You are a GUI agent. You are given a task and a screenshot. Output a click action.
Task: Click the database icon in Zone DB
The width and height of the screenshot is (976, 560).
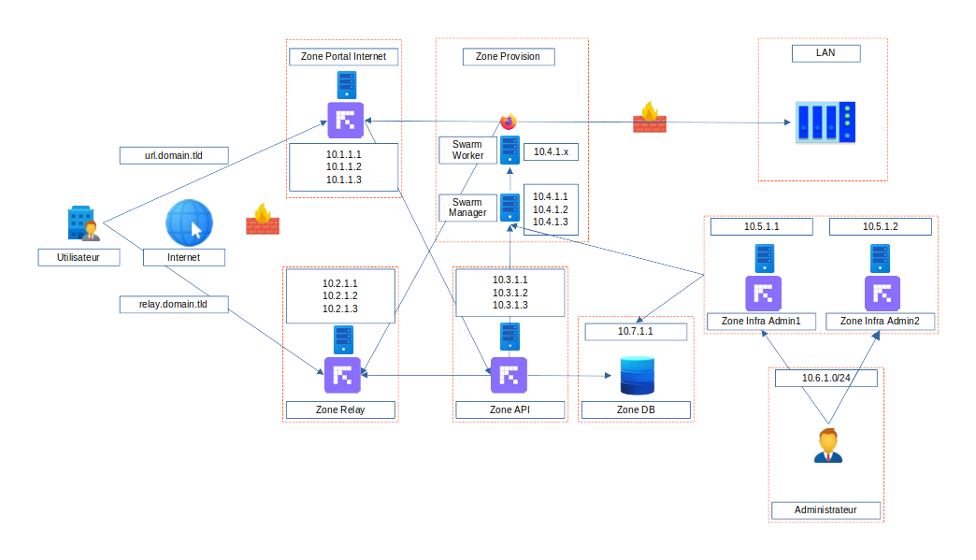tap(637, 376)
